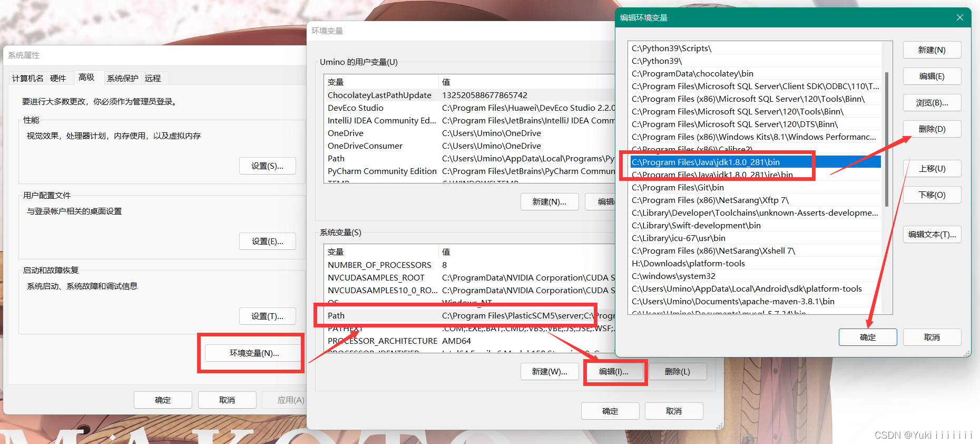
Task: Click Delete (删除(D)) button in path editor
Action: pos(932,129)
